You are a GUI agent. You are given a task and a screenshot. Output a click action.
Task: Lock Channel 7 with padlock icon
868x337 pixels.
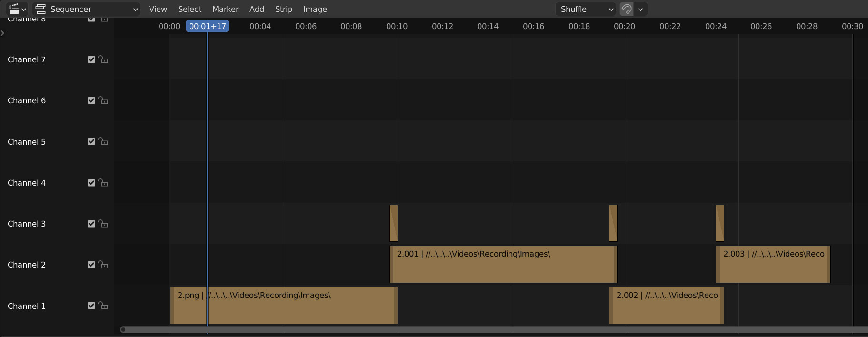[x=103, y=59]
